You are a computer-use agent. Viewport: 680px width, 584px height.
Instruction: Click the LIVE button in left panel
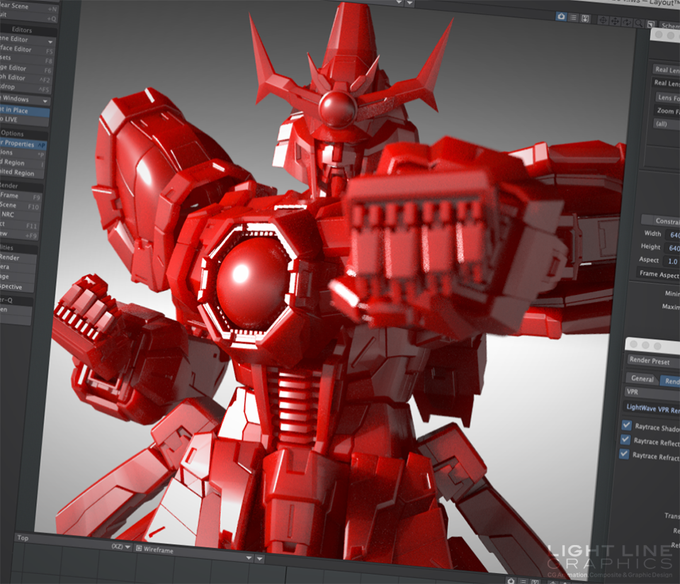pyautogui.click(x=24, y=119)
